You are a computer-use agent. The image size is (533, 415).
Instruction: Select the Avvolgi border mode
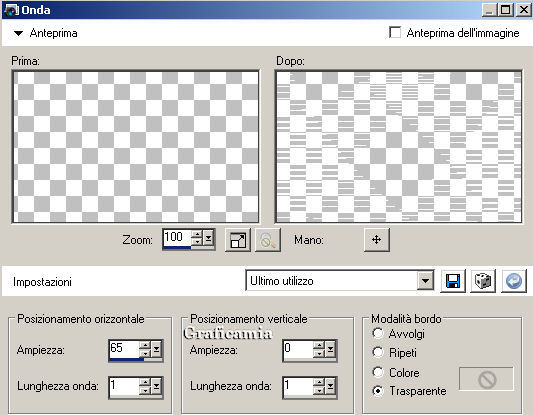pos(378,333)
